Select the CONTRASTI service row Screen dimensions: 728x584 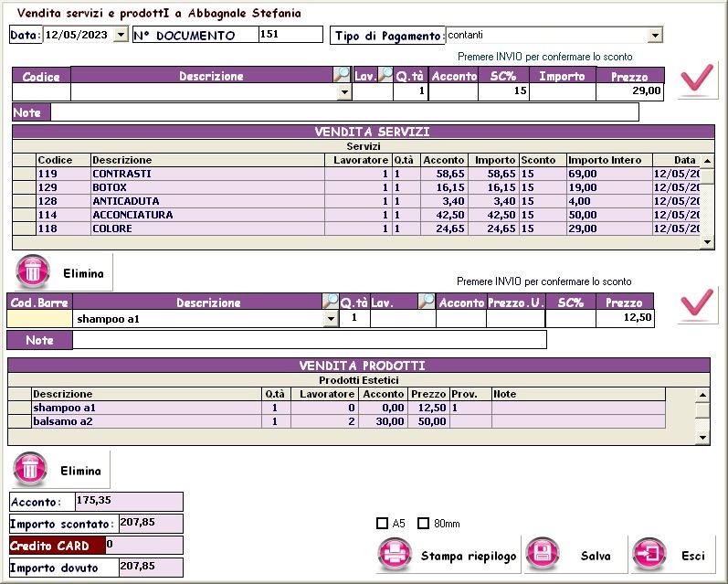pyautogui.click(x=356, y=174)
